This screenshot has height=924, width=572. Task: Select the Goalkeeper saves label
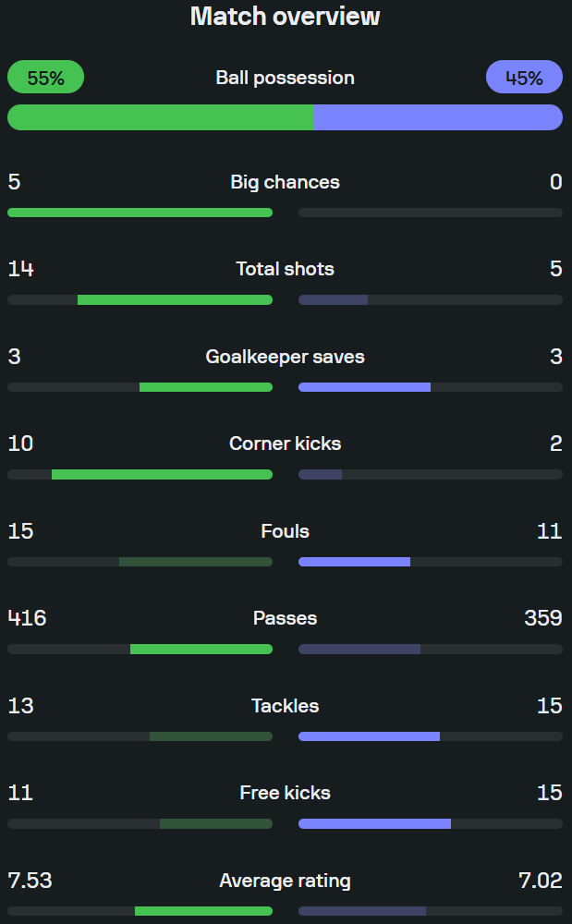pos(286,357)
